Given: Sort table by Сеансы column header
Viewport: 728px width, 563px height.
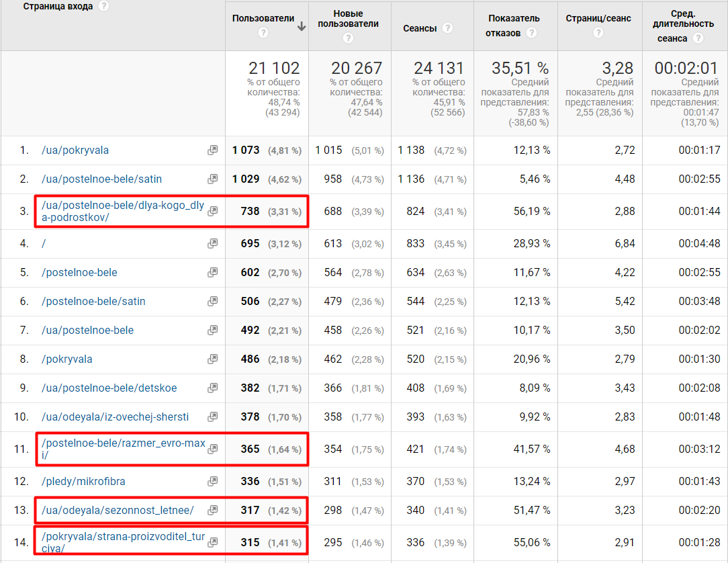Looking at the screenshot, I should click(x=420, y=28).
